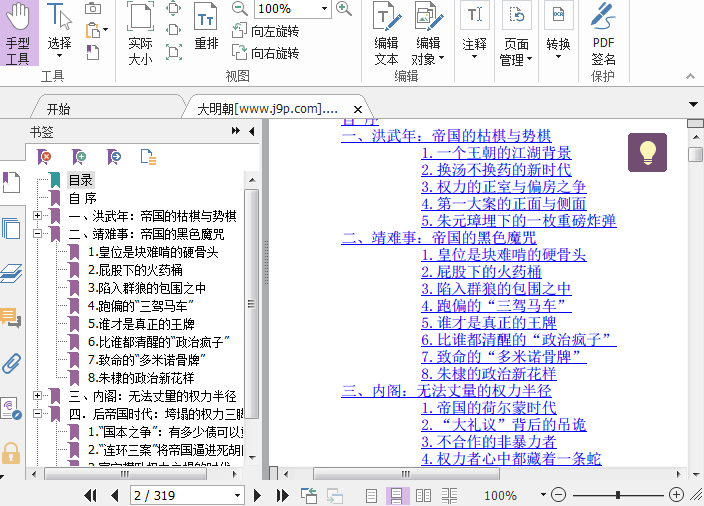Screen dimensions: 704x506
Task: Select bookmark 8.朱棣的政治新花样
Action: pos(141,378)
